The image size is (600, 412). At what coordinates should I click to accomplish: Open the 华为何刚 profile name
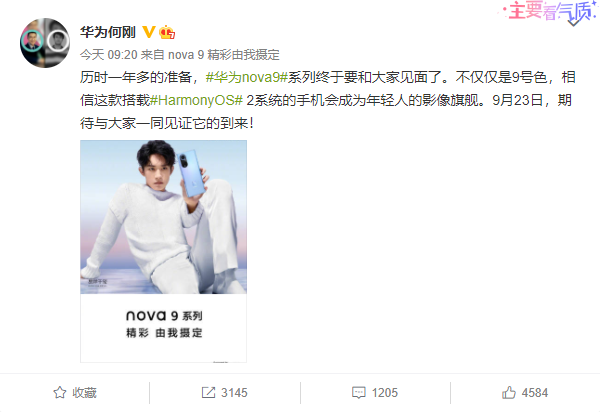click(x=108, y=32)
